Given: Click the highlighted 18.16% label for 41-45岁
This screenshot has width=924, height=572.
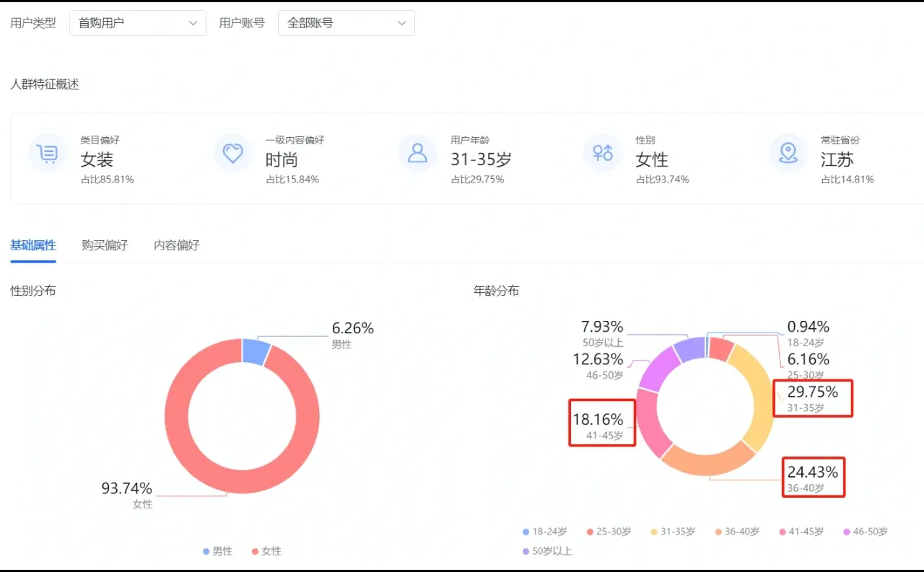Looking at the screenshot, I should pos(602,422).
